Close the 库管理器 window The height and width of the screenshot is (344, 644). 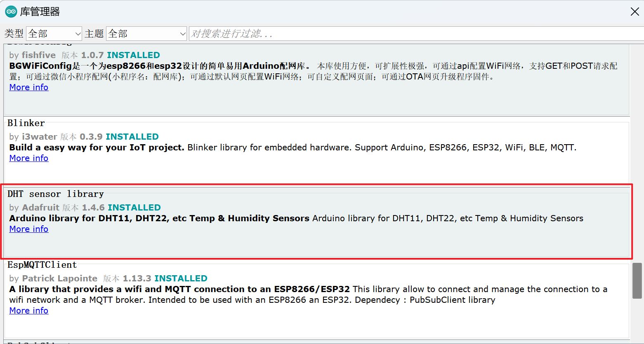635,12
